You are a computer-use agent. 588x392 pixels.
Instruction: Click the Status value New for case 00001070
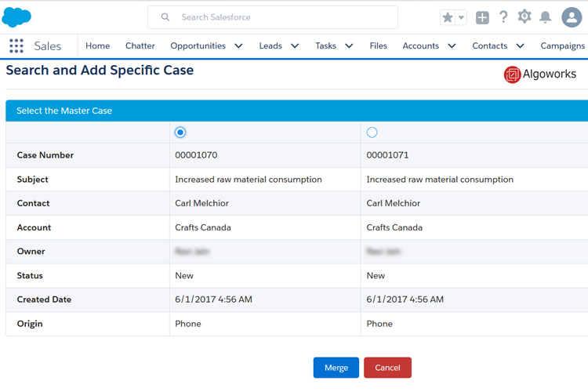pyautogui.click(x=184, y=276)
